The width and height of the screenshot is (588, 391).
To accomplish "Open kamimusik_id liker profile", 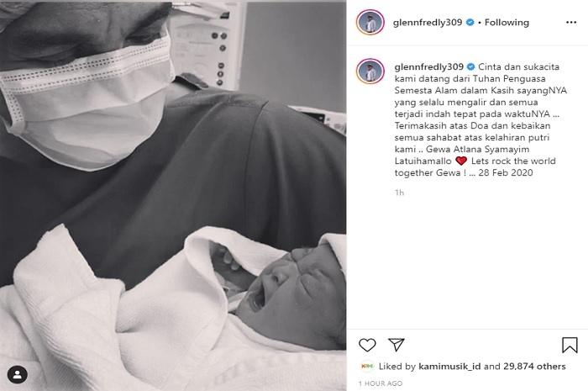I will (449, 367).
